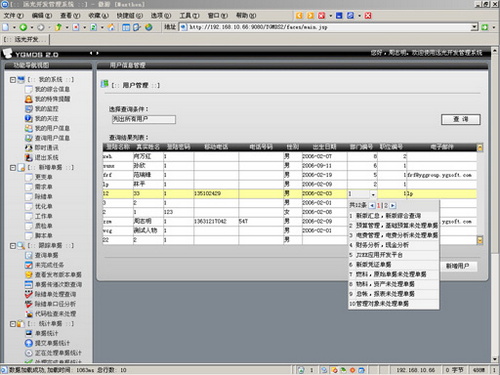This screenshot has height=375, width=500.
Task: Open the address bar dropdown arrow
Action: coord(474,27)
